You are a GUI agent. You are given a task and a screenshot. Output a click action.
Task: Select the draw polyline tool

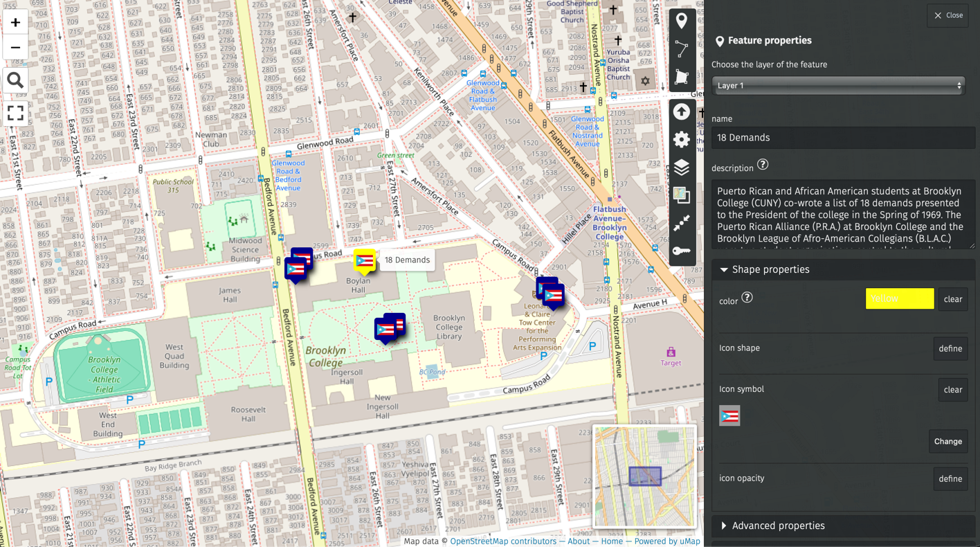click(682, 49)
